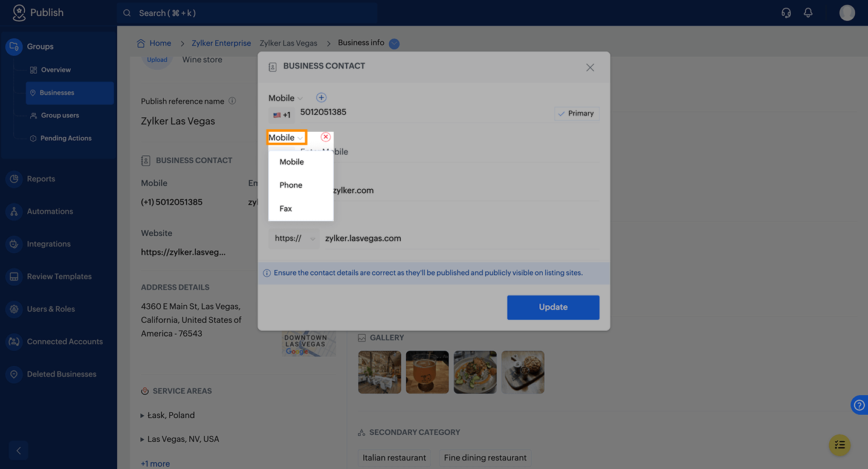Open the dessert gallery photo
This screenshot has height=469, width=868.
click(523, 372)
